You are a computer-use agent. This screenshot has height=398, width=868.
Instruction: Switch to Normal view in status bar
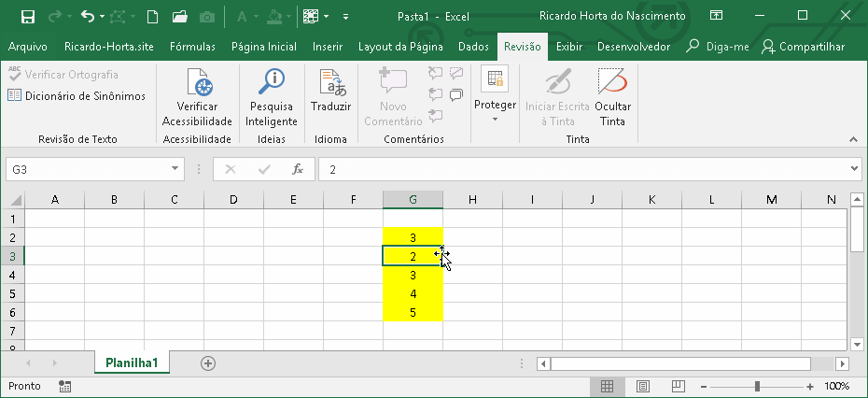(x=607, y=387)
